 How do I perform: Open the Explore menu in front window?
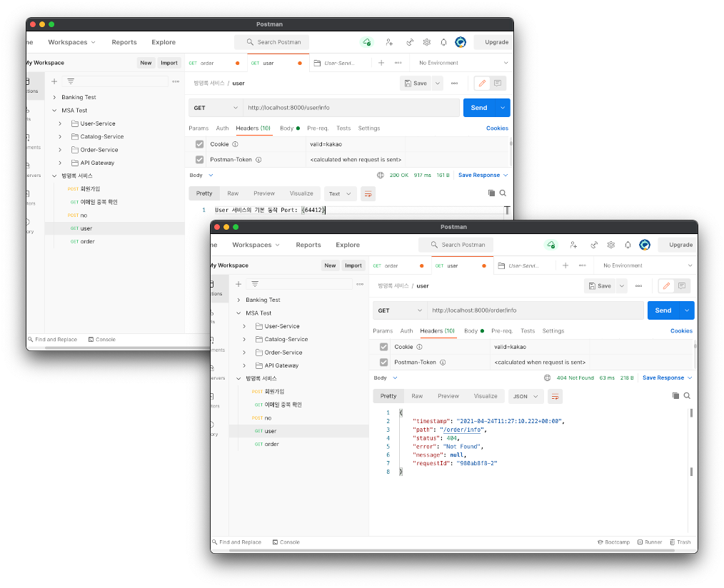coord(348,245)
